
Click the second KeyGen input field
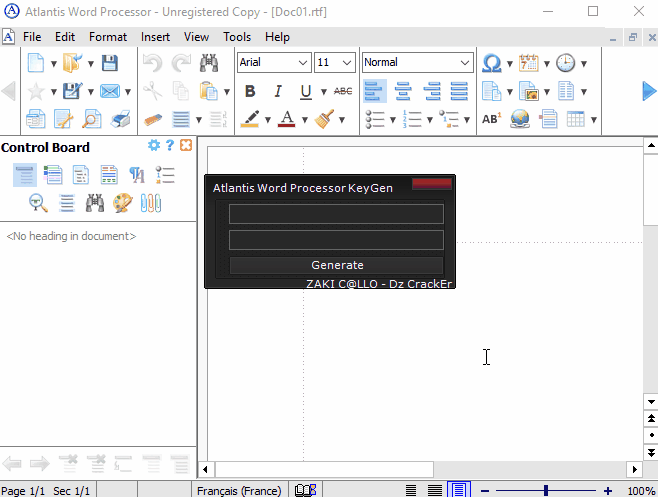click(336, 240)
